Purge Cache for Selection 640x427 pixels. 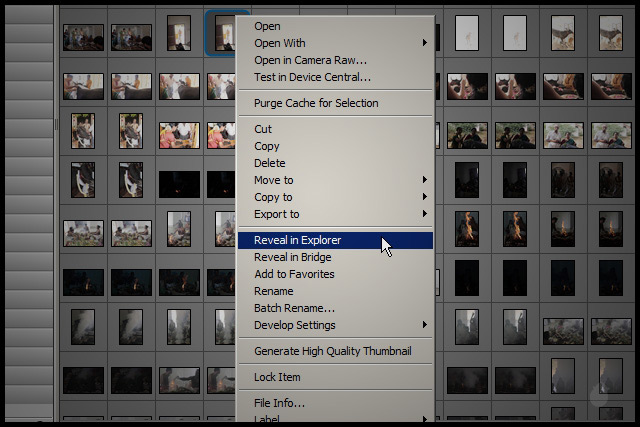click(316, 103)
